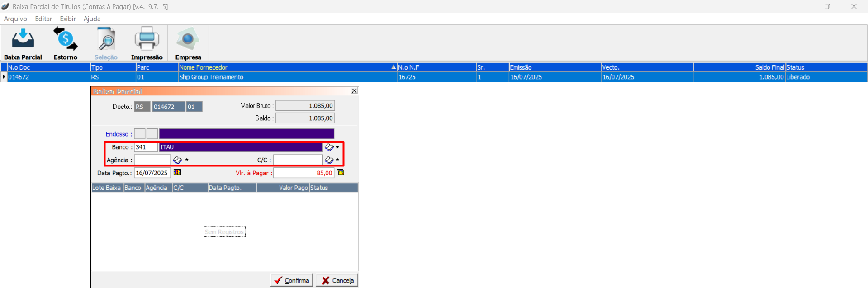This screenshot has width=868, height=297.
Task: Click the Agência input field
Action: [x=152, y=160]
